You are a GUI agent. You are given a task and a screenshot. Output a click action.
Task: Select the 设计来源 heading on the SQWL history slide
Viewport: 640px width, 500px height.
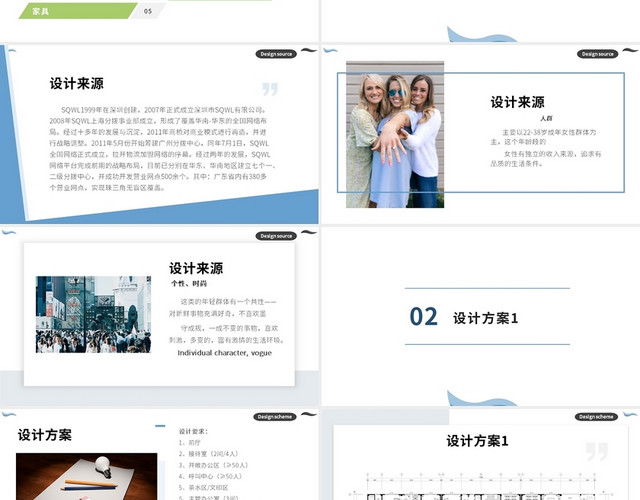(x=77, y=83)
